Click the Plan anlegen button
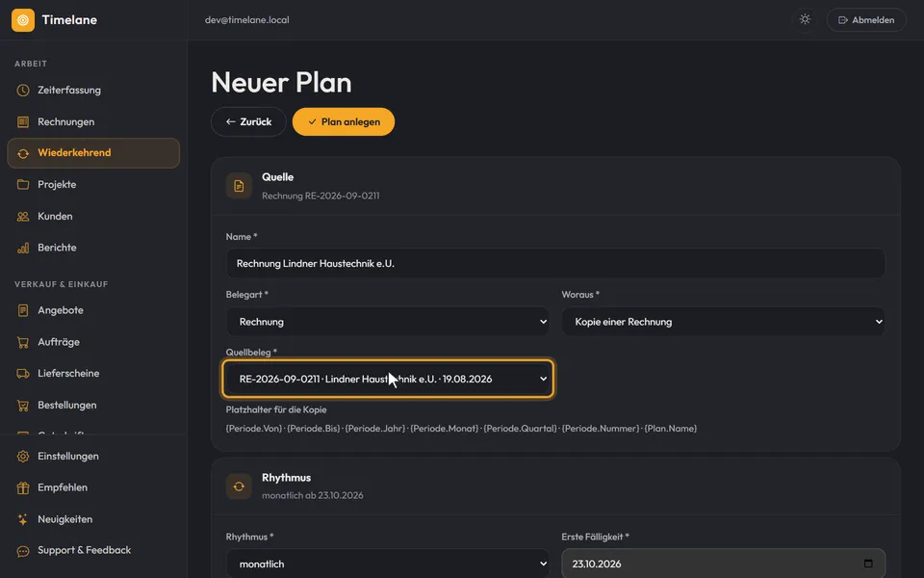Viewport: 924px width, 578px height. pos(344,122)
